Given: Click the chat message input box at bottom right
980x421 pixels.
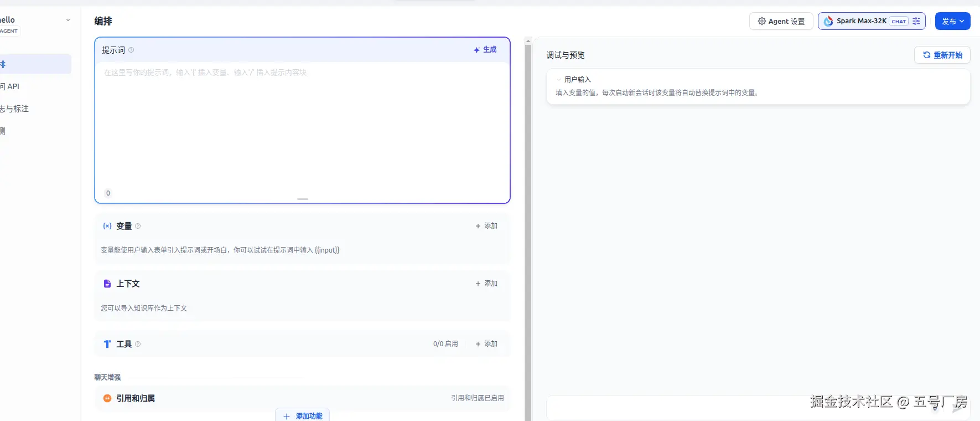Looking at the screenshot, I should tap(758, 408).
